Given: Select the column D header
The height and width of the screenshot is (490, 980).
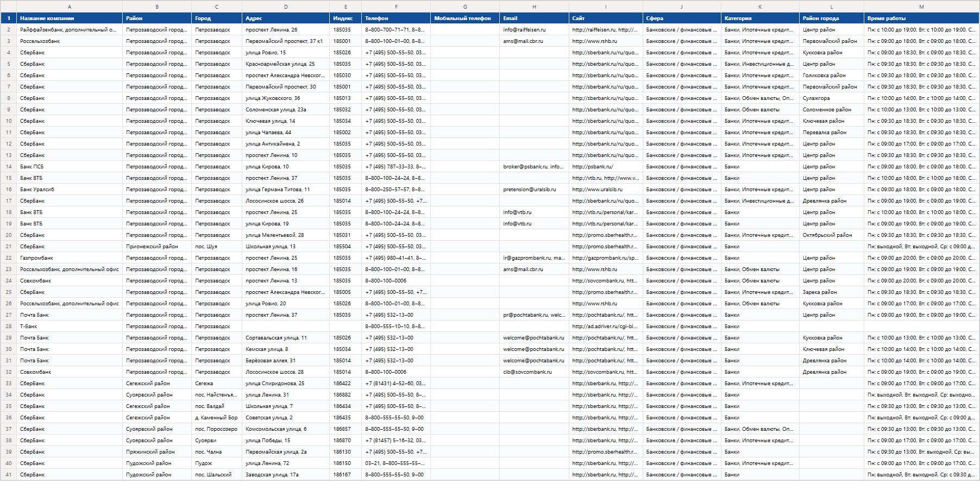Looking at the screenshot, I should click(x=286, y=7).
